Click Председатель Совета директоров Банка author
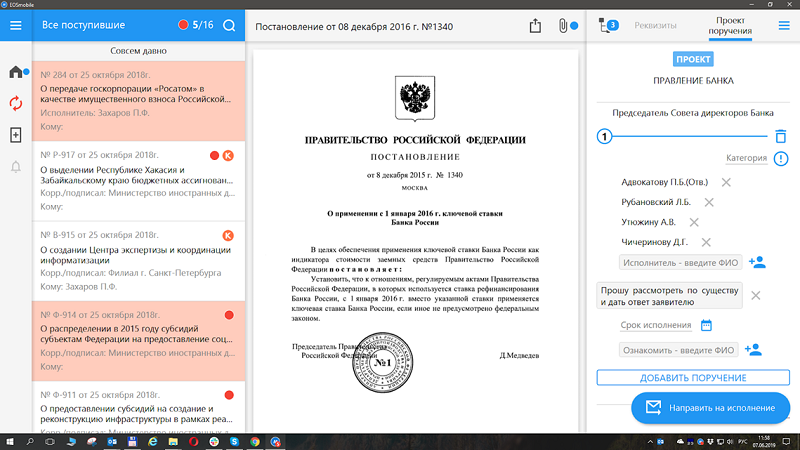800x450 pixels. [693, 113]
